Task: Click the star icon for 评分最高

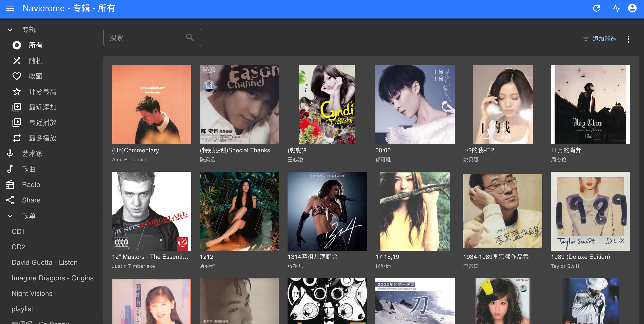Action: 17,92
